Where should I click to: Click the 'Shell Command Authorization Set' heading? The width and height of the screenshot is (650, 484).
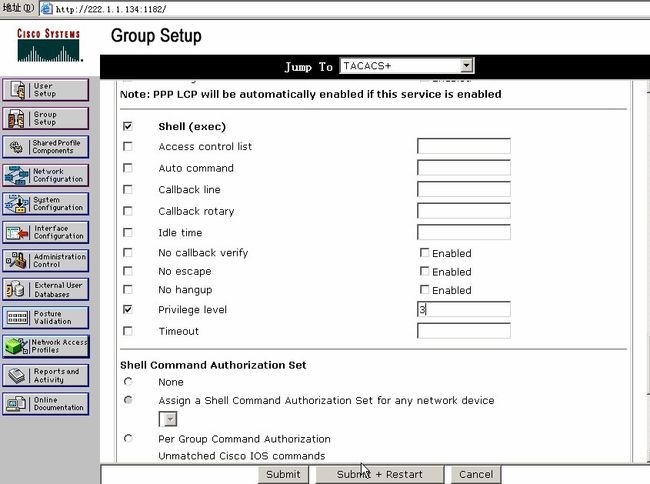pos(213,365)
